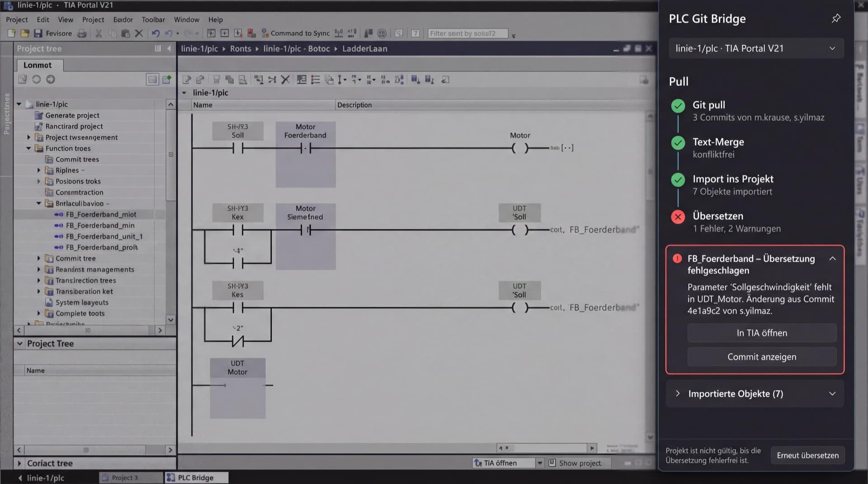Collapse the lower Project Tree panel
The image size is (868, 484).
click(19, 343)
